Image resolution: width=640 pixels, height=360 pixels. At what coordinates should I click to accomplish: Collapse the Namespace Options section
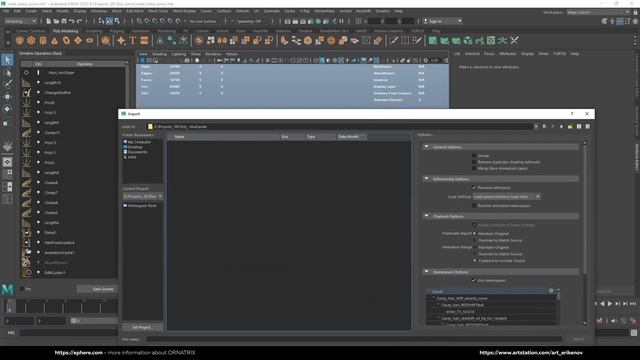pyautogui.click(x=427, y=271)
